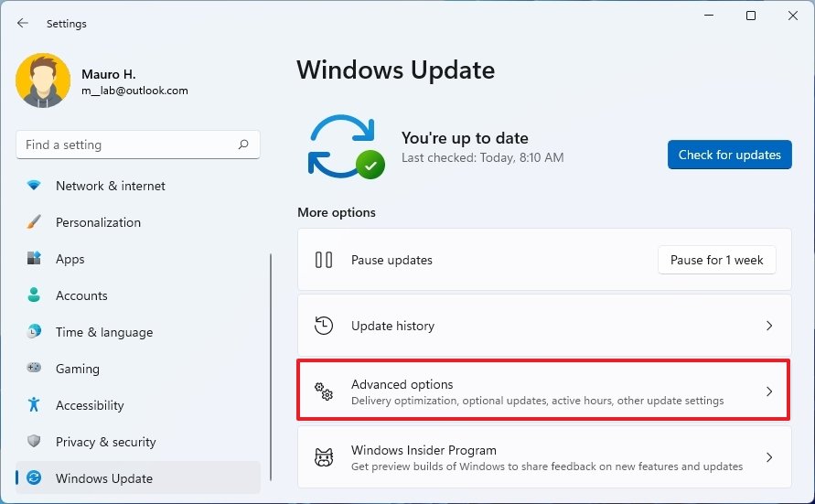815x504 pixels.
Task: Click the Time & language globe icon
Action: pyautogui.click(x=34, y=331)
